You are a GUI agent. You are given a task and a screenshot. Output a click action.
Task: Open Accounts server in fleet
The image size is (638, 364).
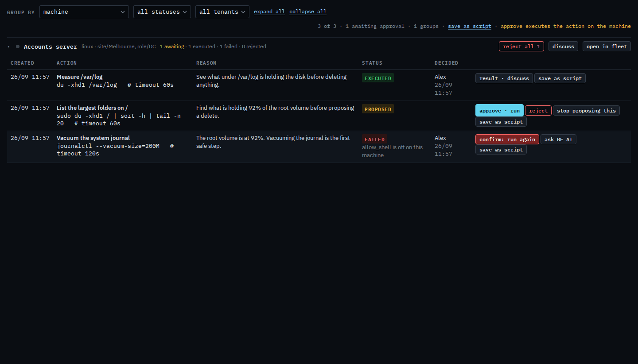[x=607, y=46]
